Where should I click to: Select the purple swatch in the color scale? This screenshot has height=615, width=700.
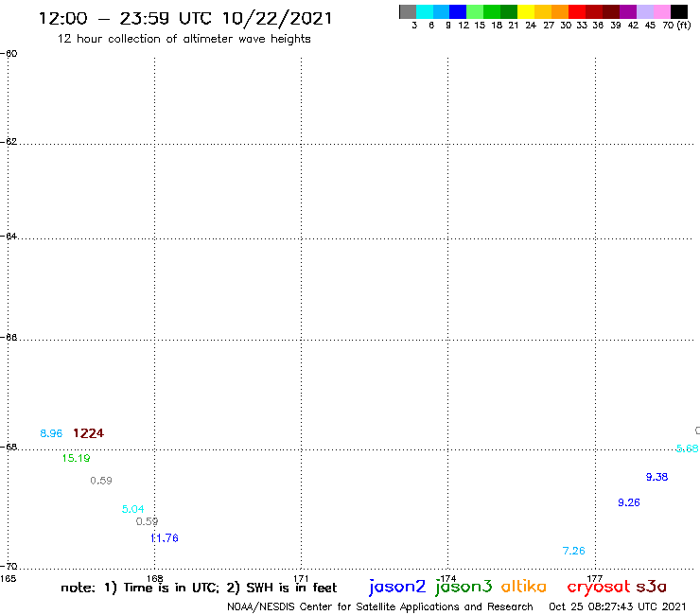628,11
